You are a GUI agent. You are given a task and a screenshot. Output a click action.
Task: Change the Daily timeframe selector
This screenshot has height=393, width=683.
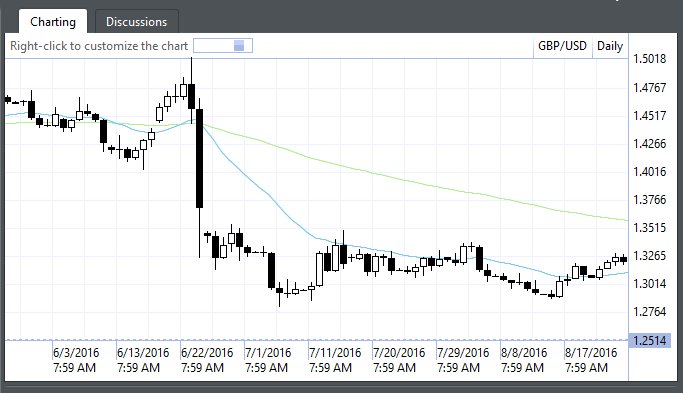click(x=610, y=46)
